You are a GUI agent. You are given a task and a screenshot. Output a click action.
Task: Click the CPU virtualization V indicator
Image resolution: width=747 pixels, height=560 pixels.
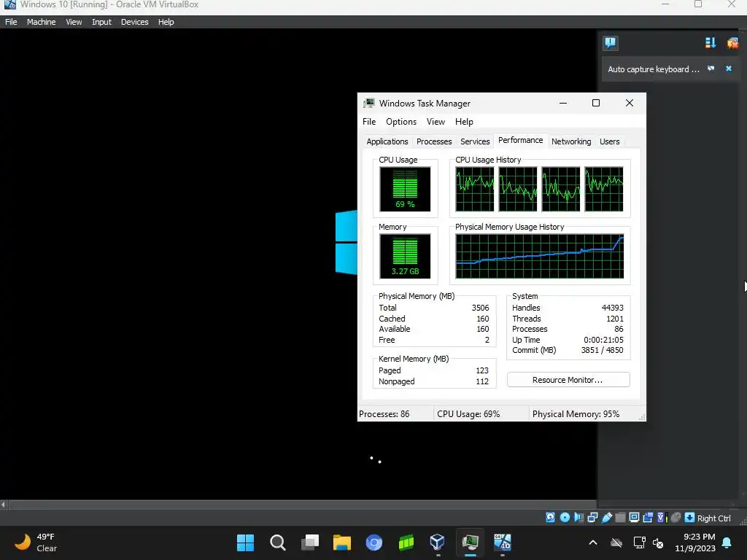[x=662, y=518]
